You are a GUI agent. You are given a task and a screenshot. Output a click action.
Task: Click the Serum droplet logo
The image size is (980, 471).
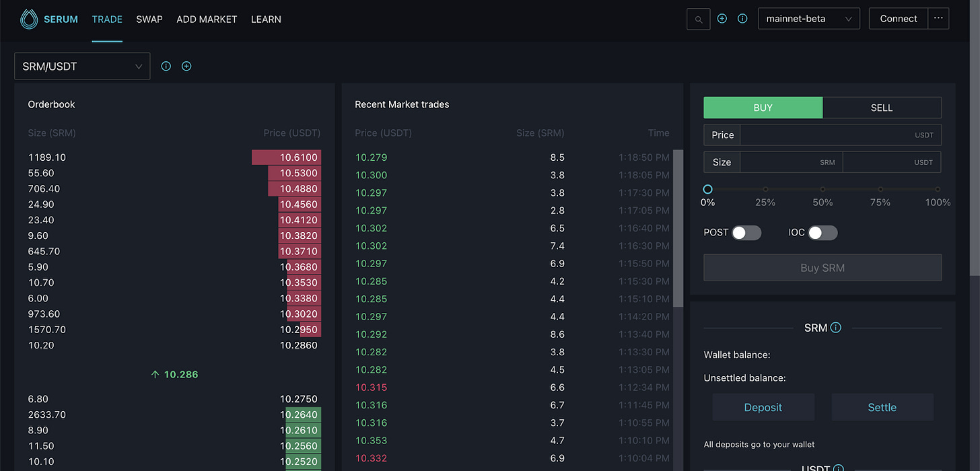coord(29,19)
